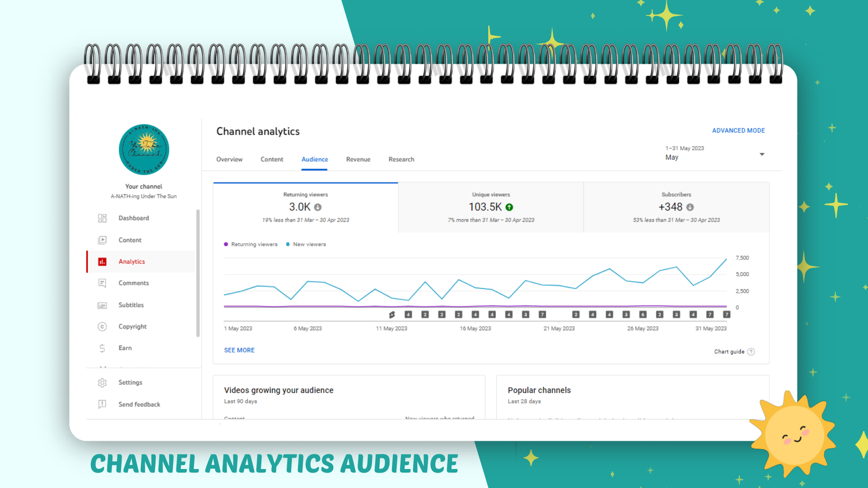This screenshot has width=868, height=488.
Task: Select the red Analytics icon
Action: [102, 262]
